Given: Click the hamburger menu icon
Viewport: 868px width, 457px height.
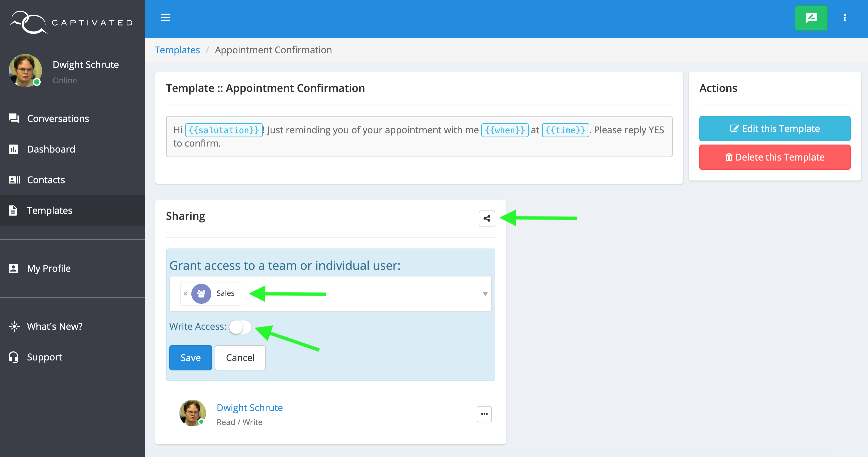Looking at the screenshot, I should (165, 18).
